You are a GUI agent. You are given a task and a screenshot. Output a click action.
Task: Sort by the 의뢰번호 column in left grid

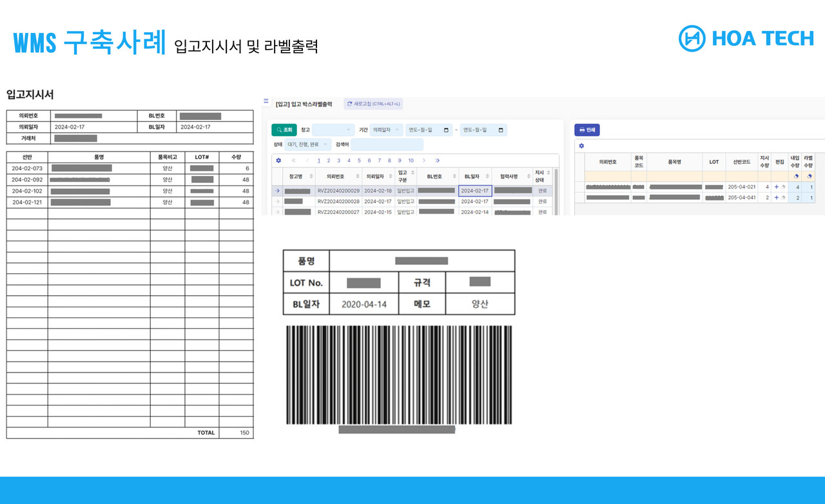tap(338, 176)
